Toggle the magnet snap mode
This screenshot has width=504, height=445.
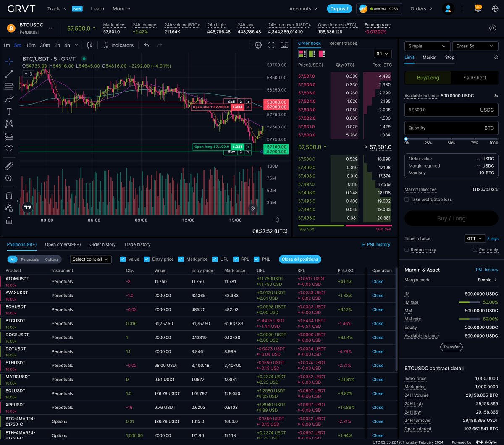(9, 195)
